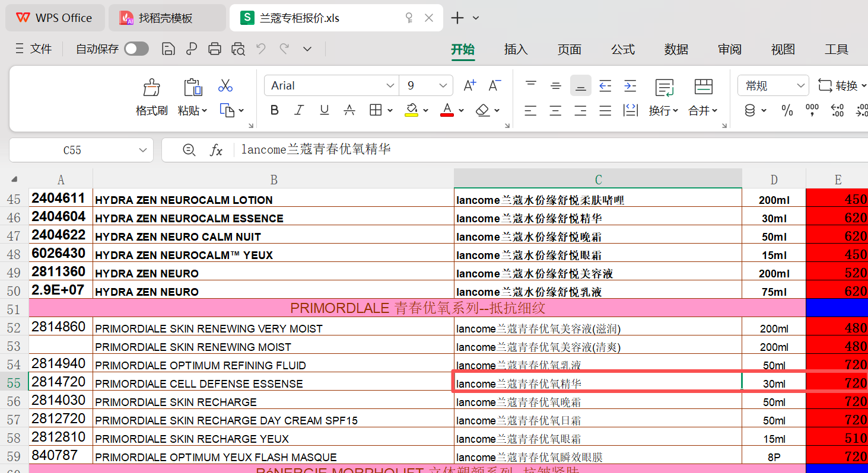
Task: Click the Format Painter (格式刷) icon
Action: tap(152, 88)
